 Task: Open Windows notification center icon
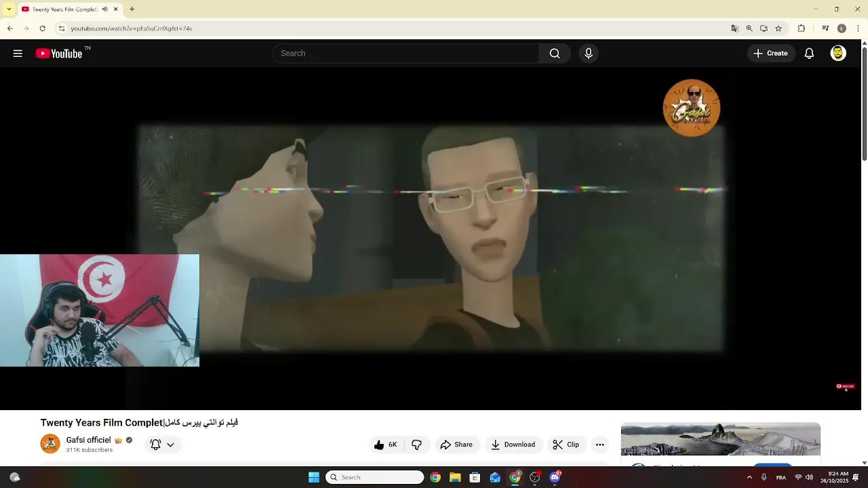856,477
